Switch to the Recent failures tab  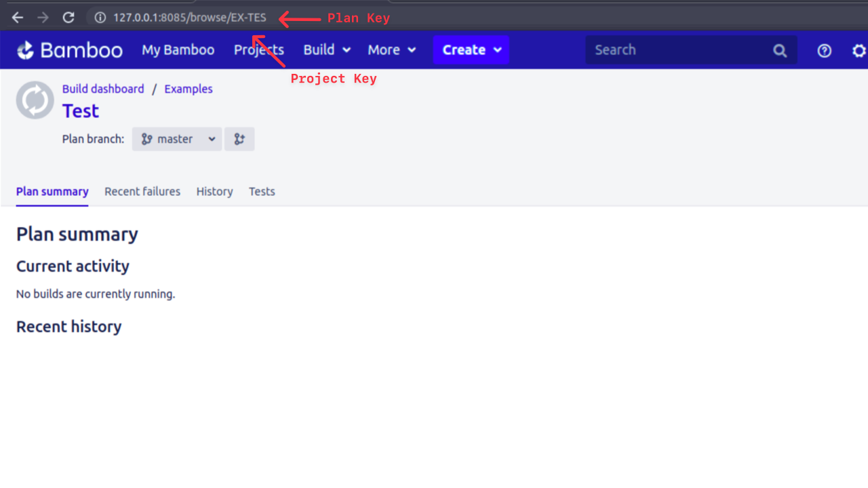pos(142,192)
